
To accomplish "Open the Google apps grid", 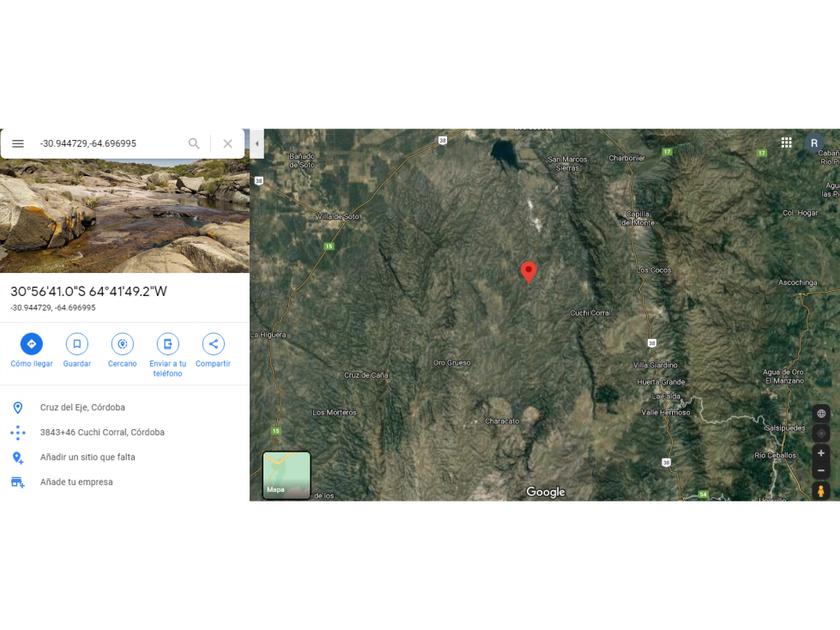I will click(x=786, y=142).
